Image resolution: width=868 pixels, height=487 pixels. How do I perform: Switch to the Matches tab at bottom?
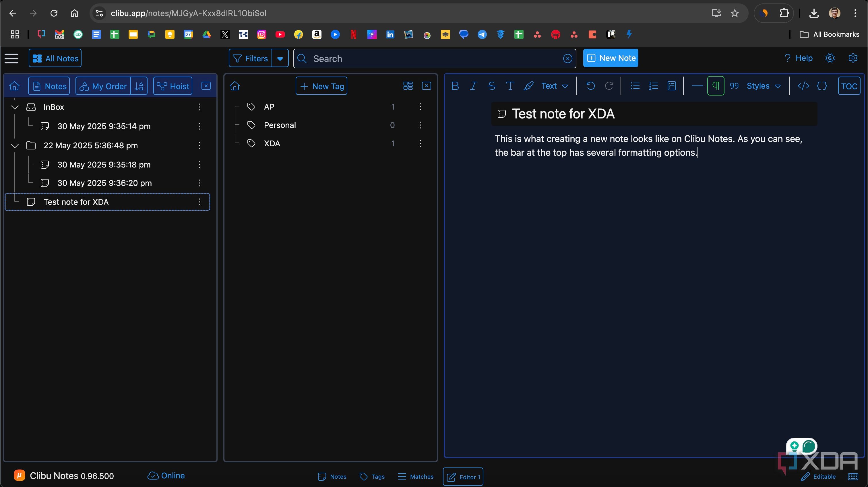415,477
